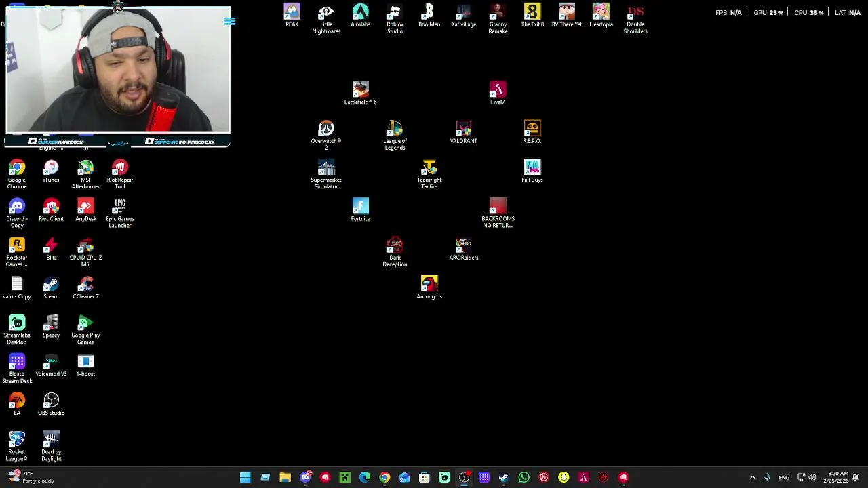Select the Kaf village shortcut
This screenshot has height=488, width=868.
(464, 16)
